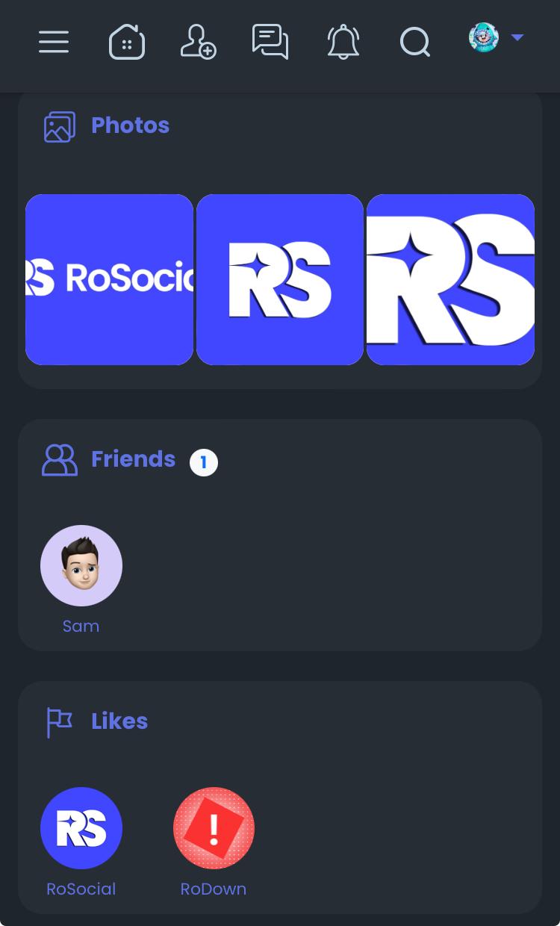Viewport: 560px width, 926px height.
Task: Open search with the magnifier icon
Action: [x=415, y=42]
